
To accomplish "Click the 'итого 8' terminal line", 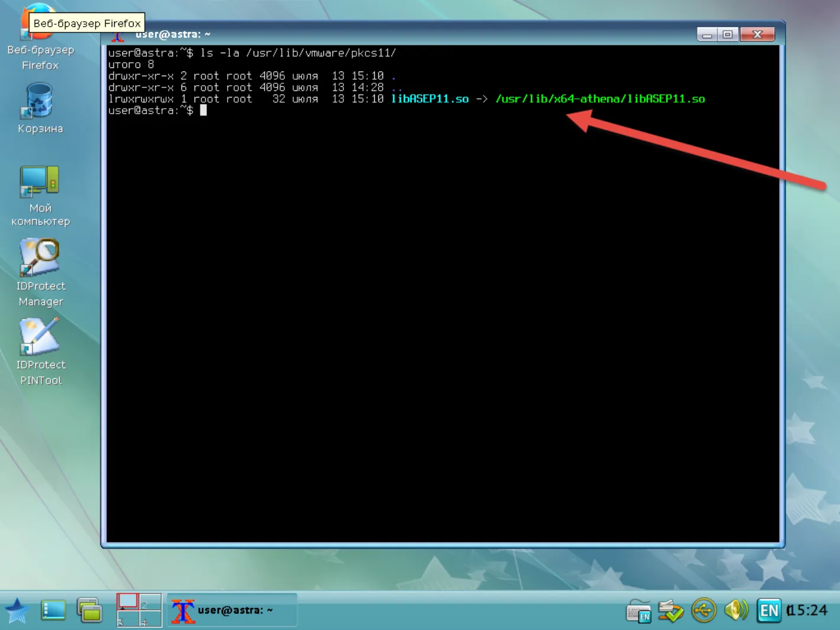I will [131, 64].
